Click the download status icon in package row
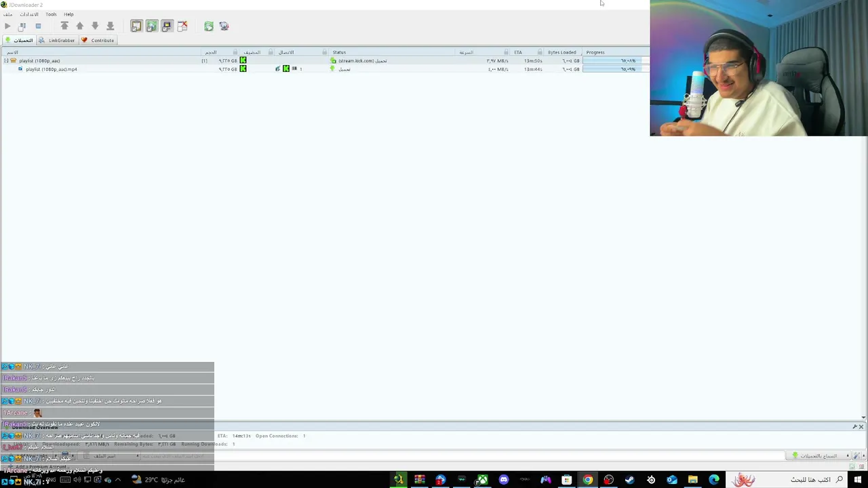868x488 pixels. [333, 61]
